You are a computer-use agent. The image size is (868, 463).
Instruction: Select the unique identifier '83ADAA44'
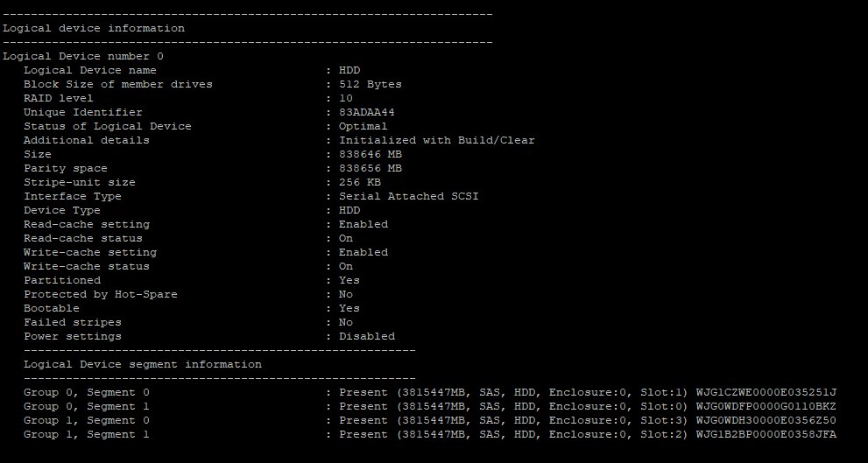click(366, 112)
